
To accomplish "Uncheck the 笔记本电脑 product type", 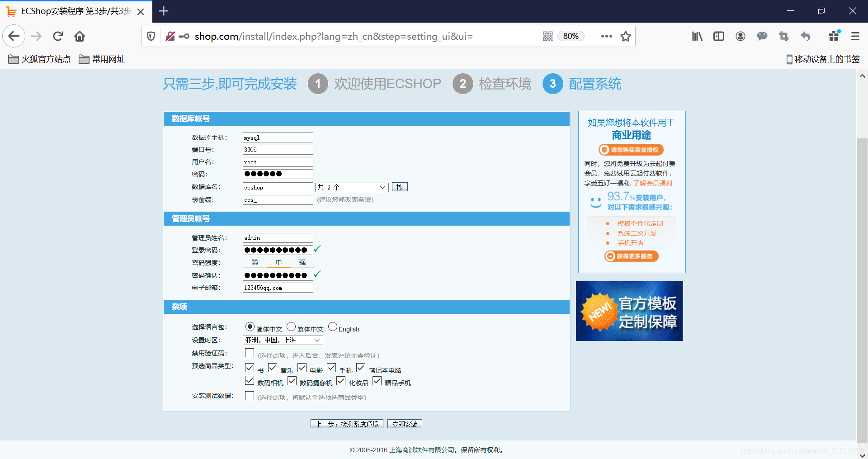I will click(x=361, y=368).
